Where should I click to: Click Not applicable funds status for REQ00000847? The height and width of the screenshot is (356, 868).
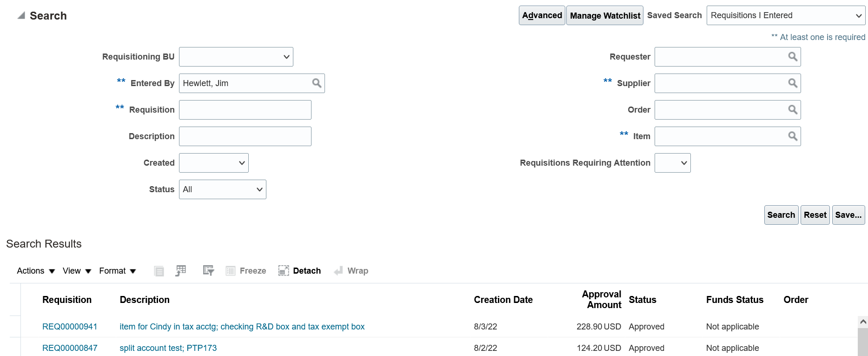point(732,348)
